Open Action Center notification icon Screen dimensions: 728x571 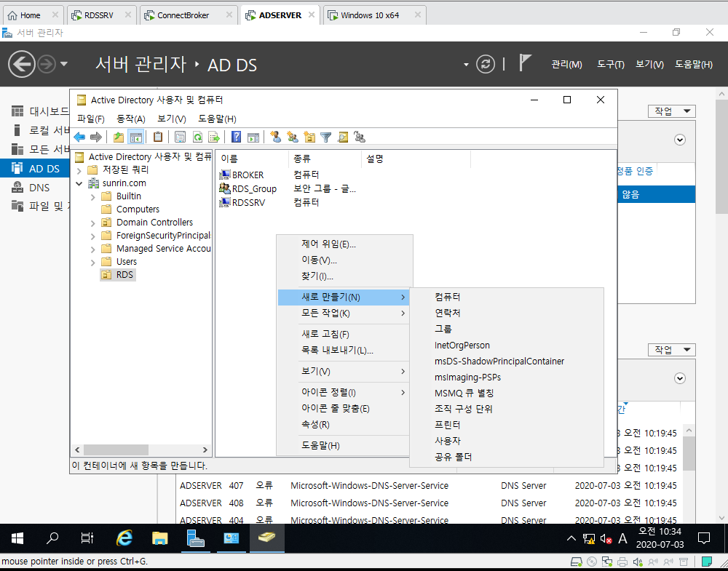(x=704, y=538)
